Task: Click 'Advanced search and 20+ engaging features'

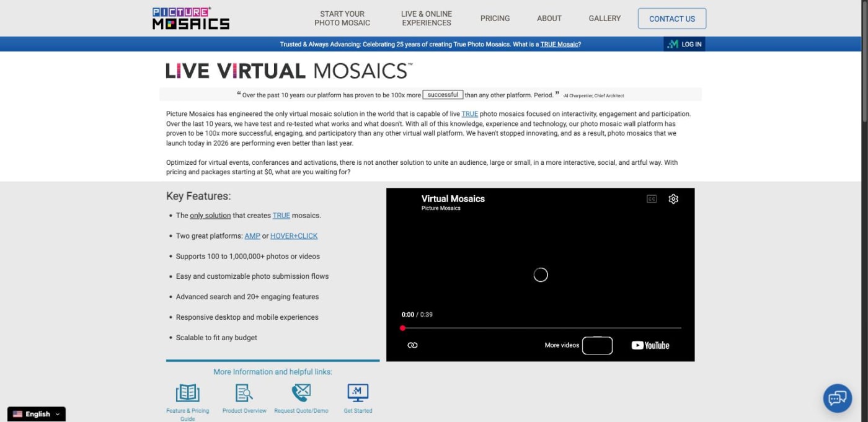Action: (247, 297)
